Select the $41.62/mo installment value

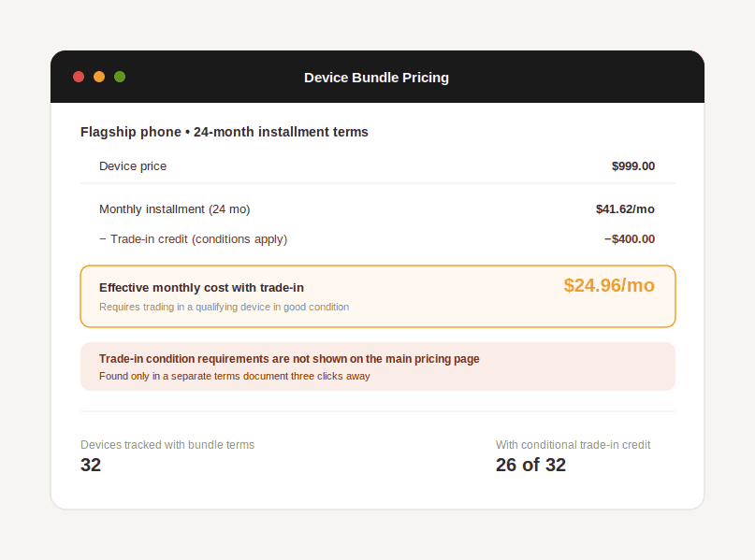(x=625, y=209)
